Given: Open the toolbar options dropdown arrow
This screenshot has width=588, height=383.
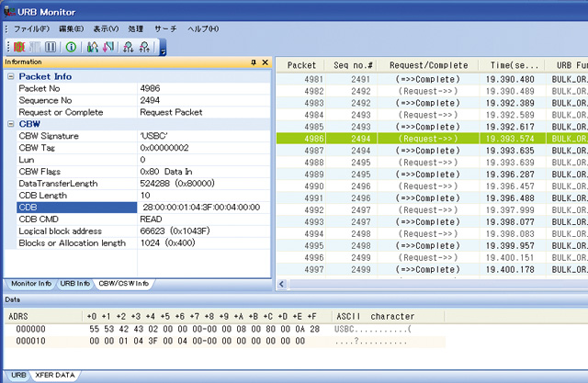Looking at the screenshot, I should click(163, 48).
